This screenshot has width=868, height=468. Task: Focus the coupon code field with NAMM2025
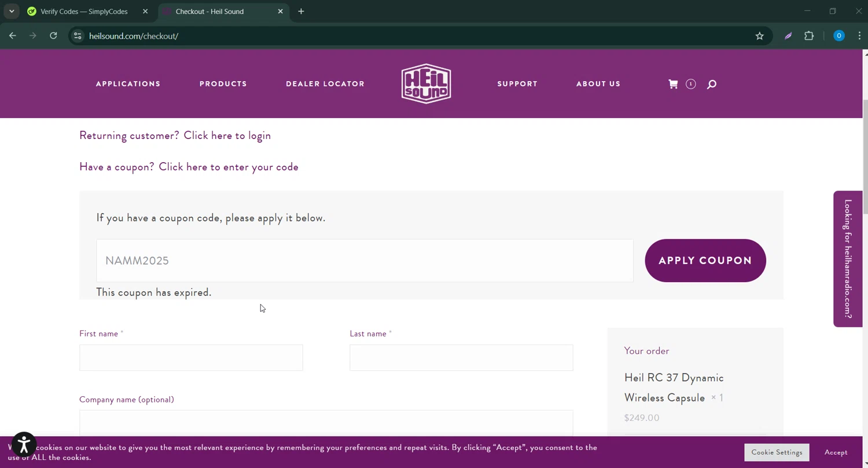tap(365, 261)
